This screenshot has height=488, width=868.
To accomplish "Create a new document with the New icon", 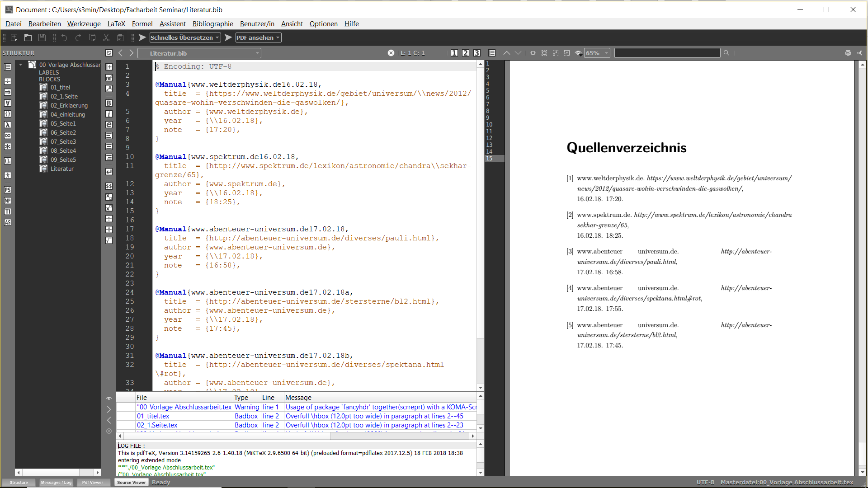I will pyautogui.click(x=14, y=38).
